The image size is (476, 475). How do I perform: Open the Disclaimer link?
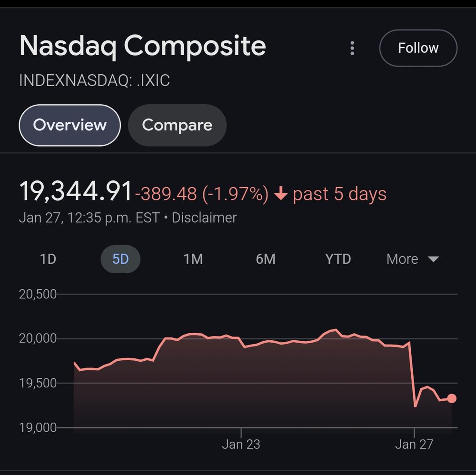204,218
